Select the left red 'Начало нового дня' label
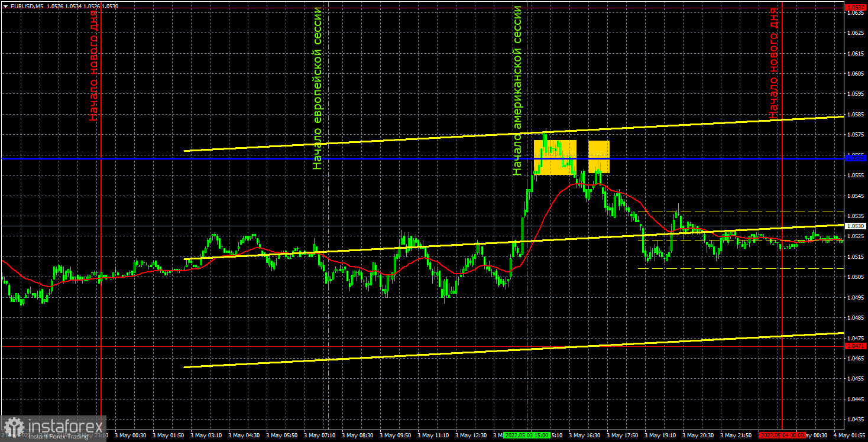868x442 pixels. point(94,66)
